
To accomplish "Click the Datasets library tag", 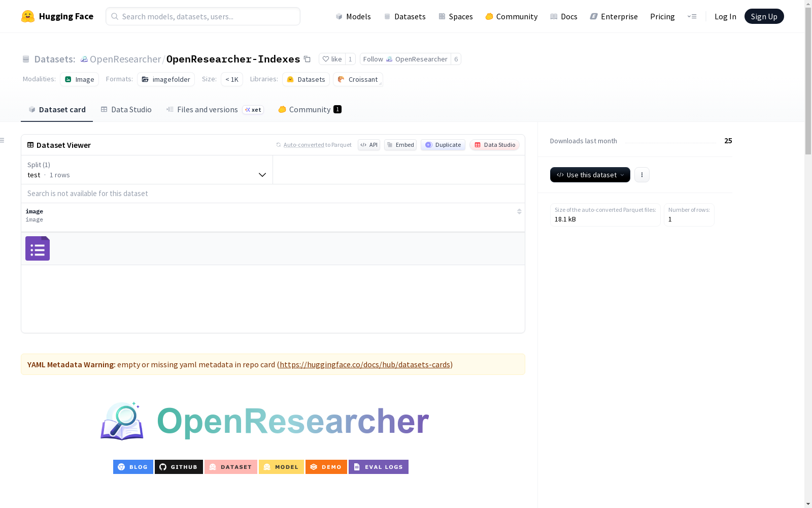I will (x=306, y=79).
